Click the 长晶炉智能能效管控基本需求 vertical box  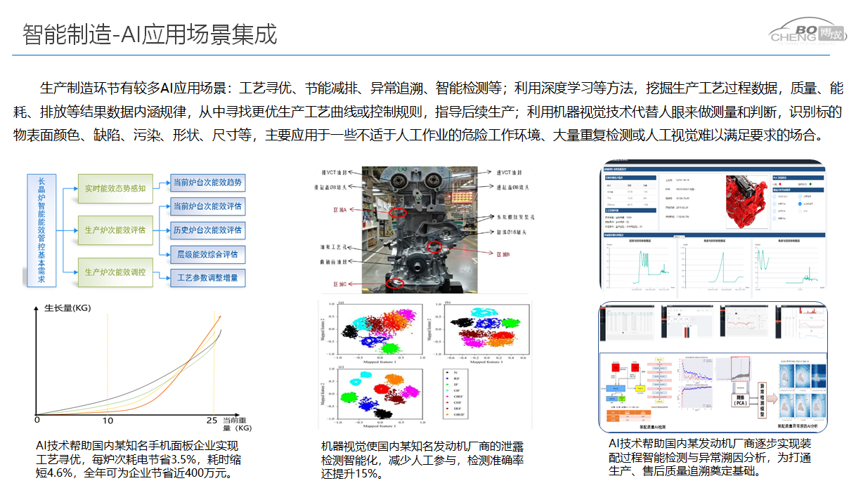(41, 231)
